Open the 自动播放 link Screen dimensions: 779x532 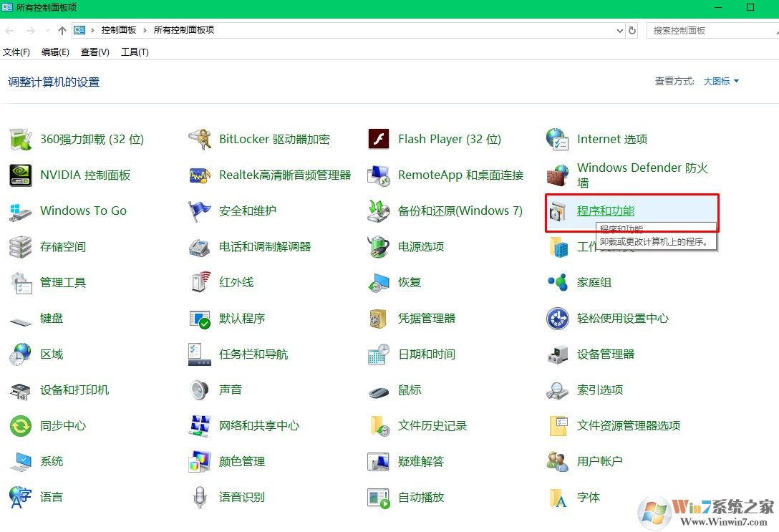421,497
